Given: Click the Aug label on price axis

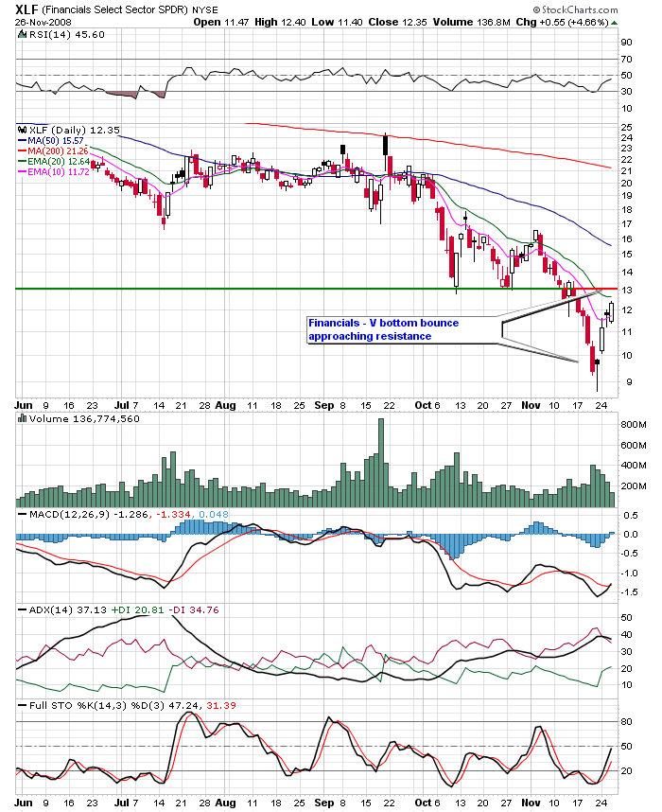Looking at the screenshot, I should click(x=225, y=405).
